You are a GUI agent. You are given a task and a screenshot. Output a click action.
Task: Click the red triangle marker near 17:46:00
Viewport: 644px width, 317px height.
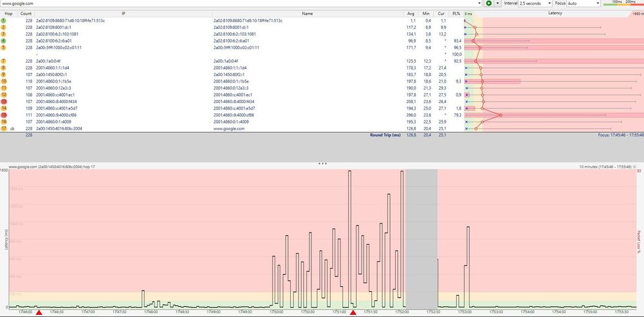[x=39, y=313]
